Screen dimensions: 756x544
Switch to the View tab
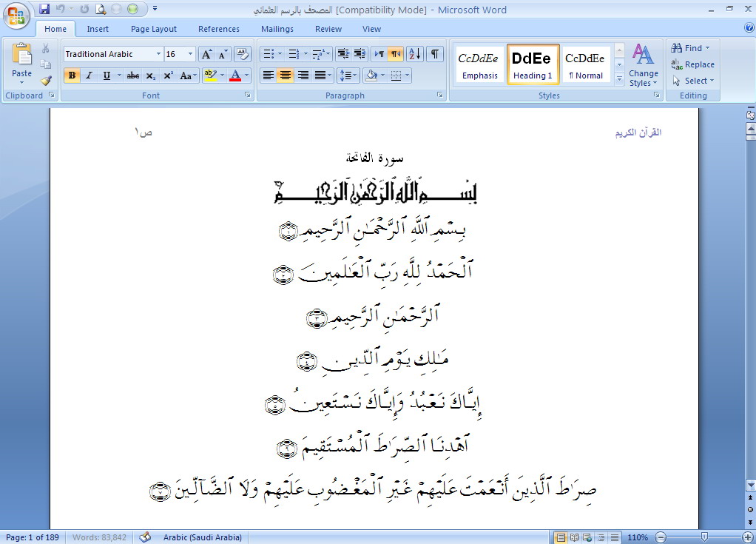(x=372, y=29)
